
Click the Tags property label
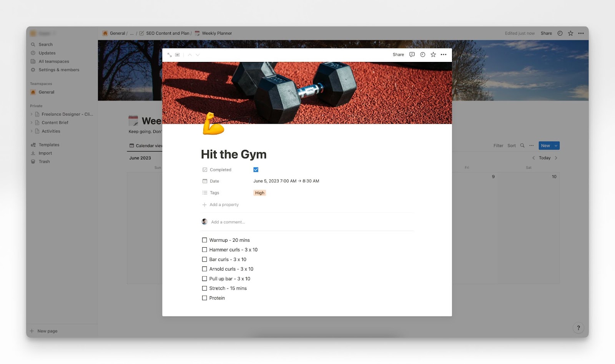(214, 193)
